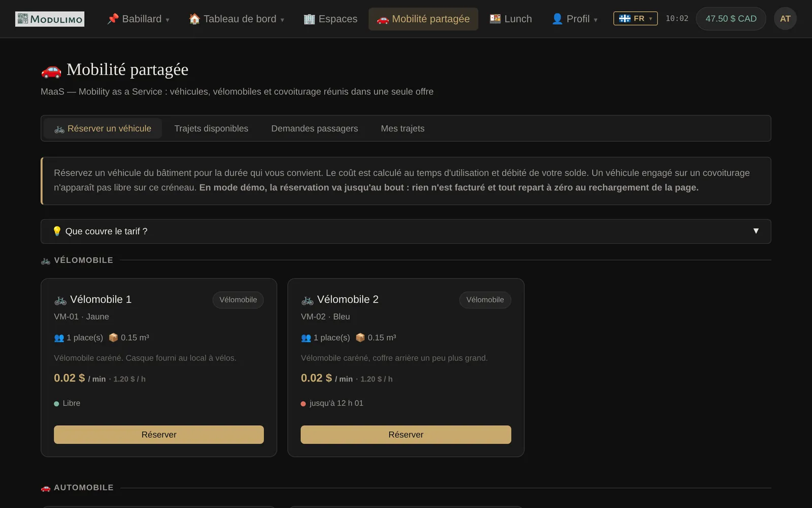
Task: Switch to Demandes passagers tab
Action: point(315,129)
